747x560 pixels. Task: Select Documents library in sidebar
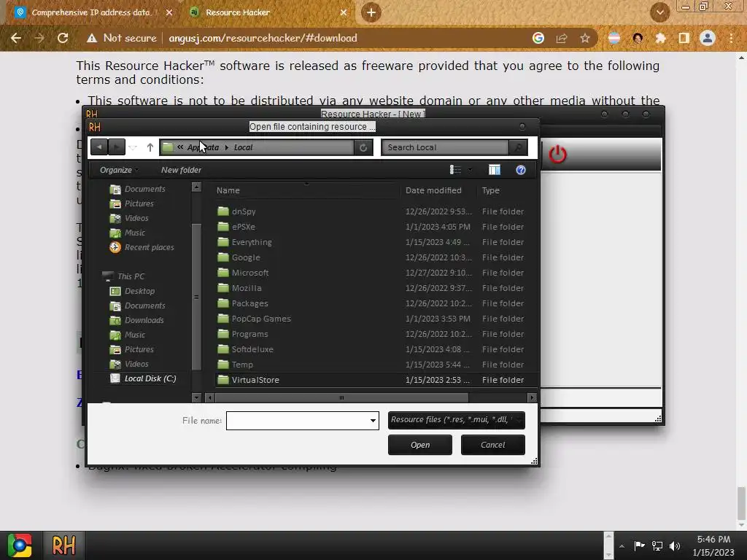click(138, 189)
